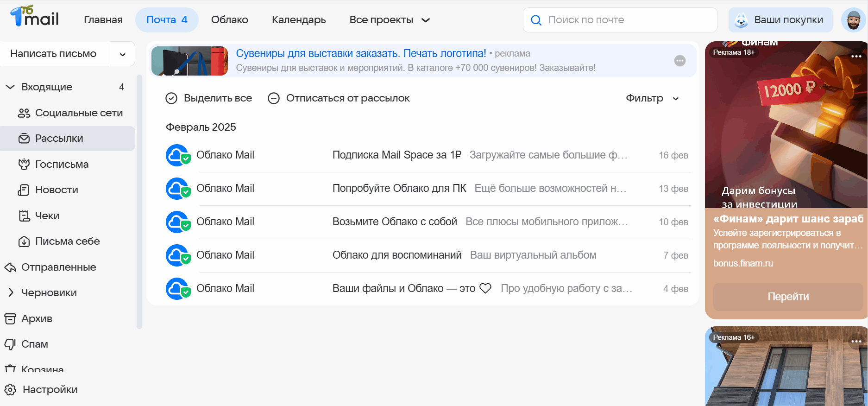Open bonus.finam.ru link
This screenshot has width=868, height=406.
point(743,263)
